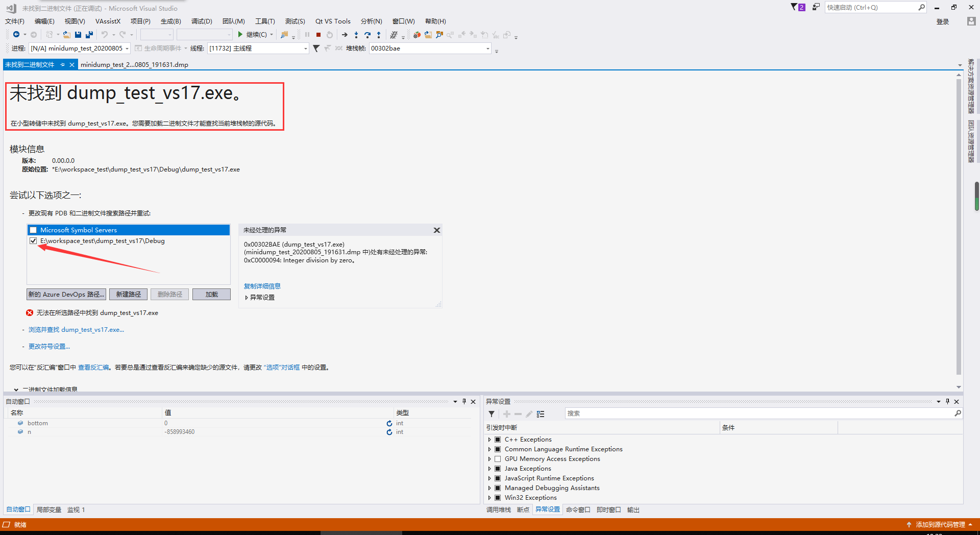
Task: Click the New Path (新建路径) button
Action: click(x=128, y=295)
